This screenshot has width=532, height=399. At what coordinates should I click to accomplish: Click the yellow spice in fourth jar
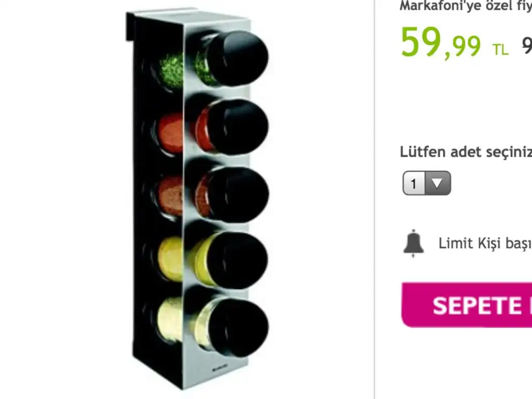(170, 258)
